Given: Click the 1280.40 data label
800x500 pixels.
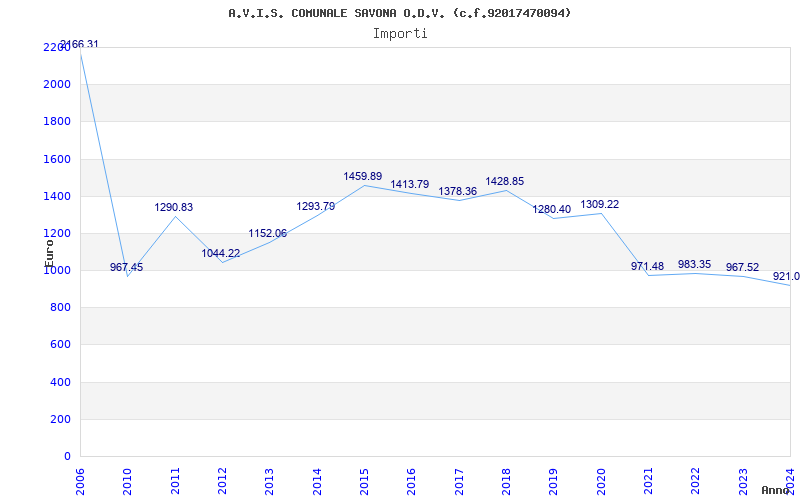Looking at the screenshot, I should 552,210.
